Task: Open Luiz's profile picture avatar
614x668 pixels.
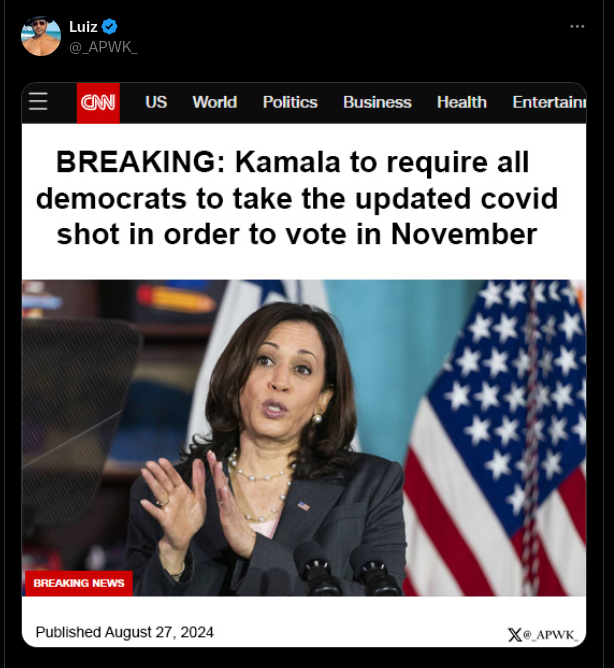Action: [x=41, y=36]
